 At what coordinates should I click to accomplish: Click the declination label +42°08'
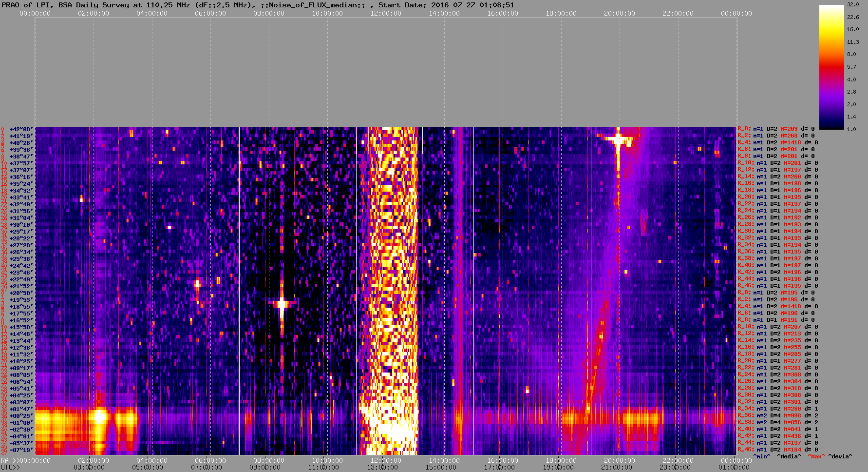click(x=20, y=129)
